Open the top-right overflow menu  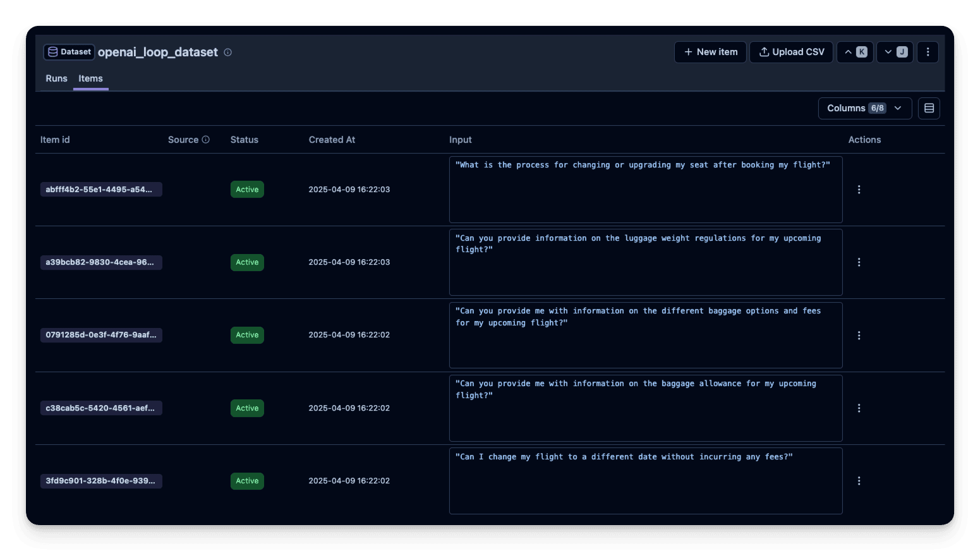pos(927,52)
